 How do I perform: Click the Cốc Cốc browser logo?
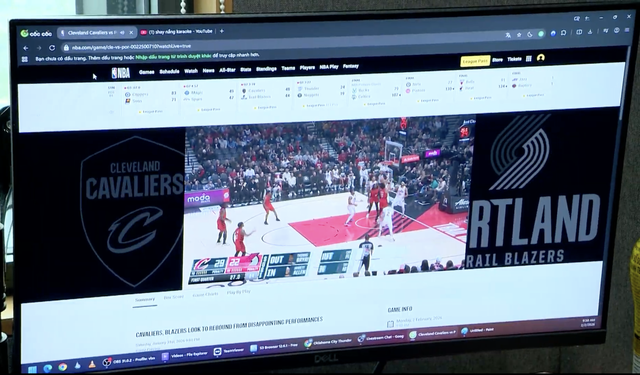[x=36, y=33]
